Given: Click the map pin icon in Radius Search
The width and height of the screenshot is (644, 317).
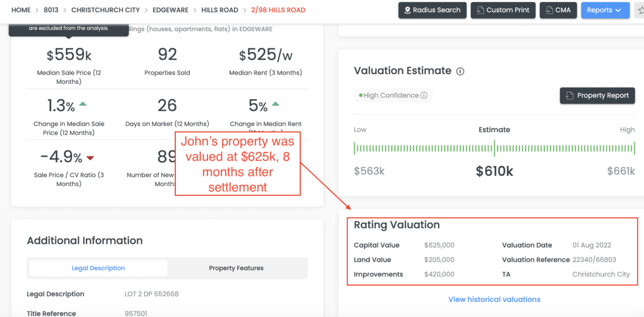Looking at the screenshot, I should click(407, 10).
